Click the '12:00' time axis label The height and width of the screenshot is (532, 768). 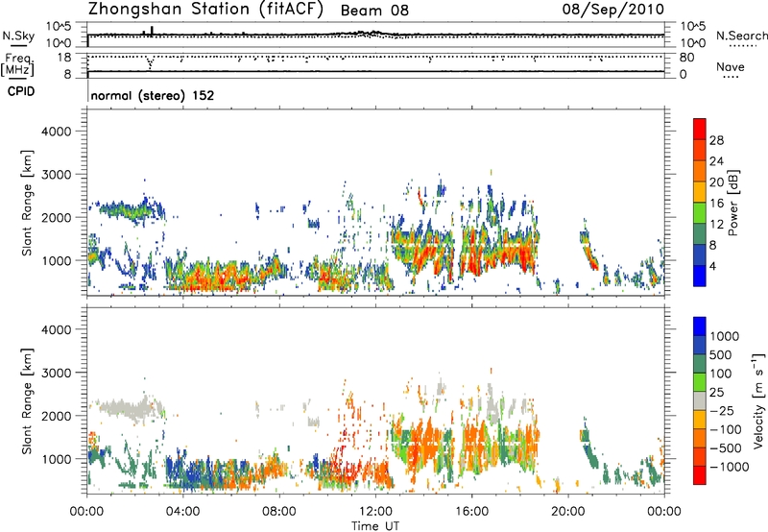(375, 512)
